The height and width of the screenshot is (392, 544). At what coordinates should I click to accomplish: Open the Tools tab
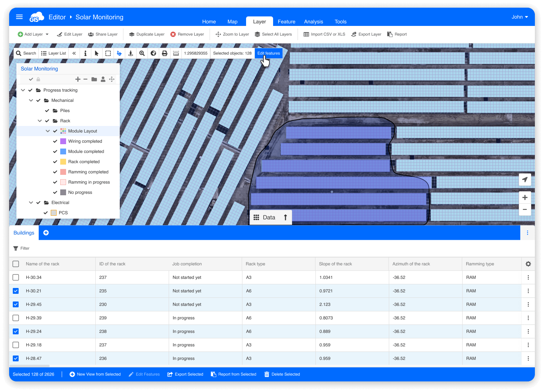click(x=341, y=22)
